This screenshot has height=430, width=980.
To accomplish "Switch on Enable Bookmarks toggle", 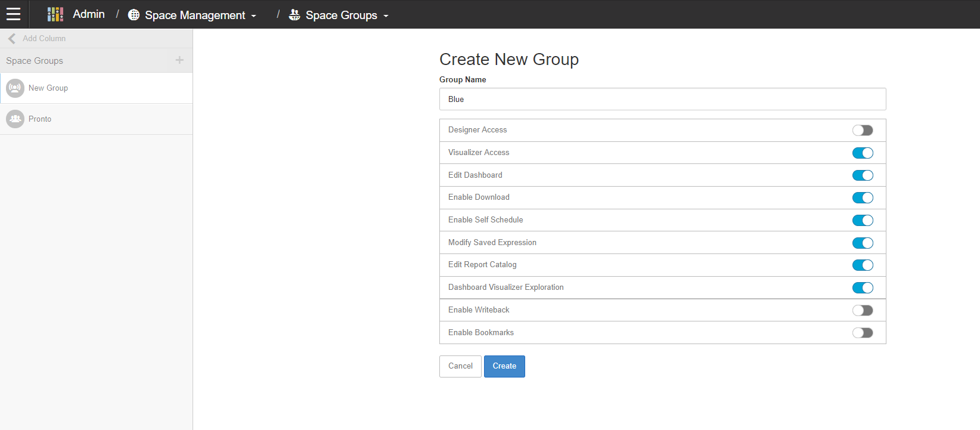I will [x=862, y=333].
